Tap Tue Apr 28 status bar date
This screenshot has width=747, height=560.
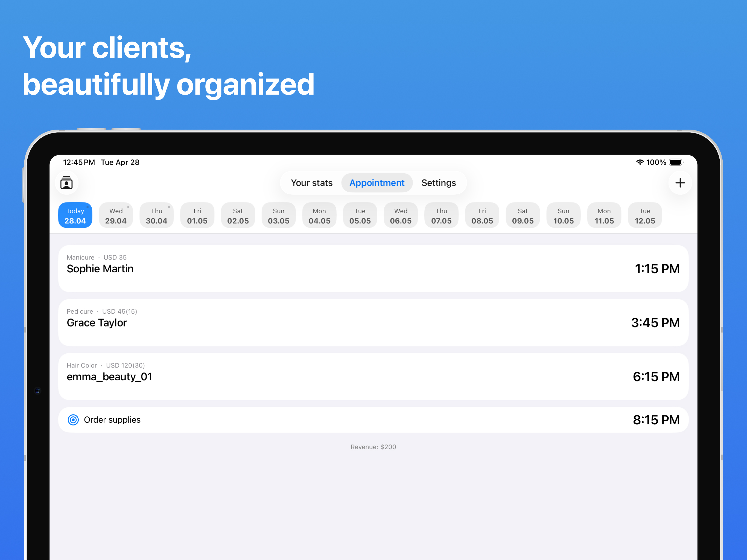click(x=120, y=162)
